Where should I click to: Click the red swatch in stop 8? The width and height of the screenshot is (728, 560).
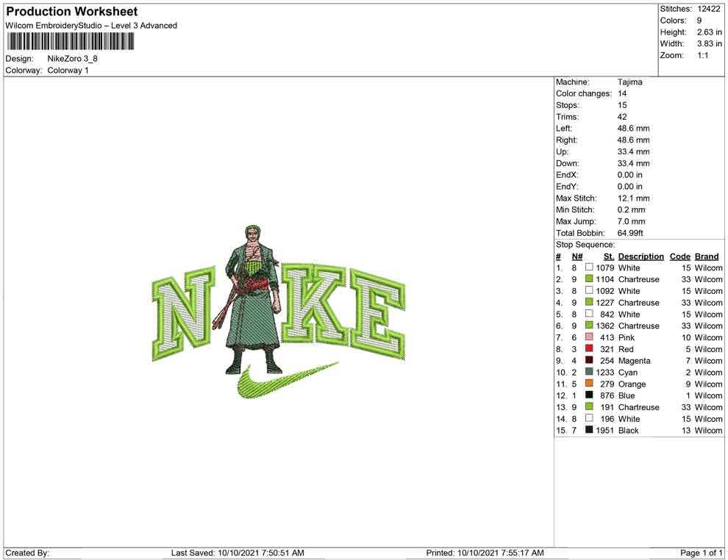589,348
